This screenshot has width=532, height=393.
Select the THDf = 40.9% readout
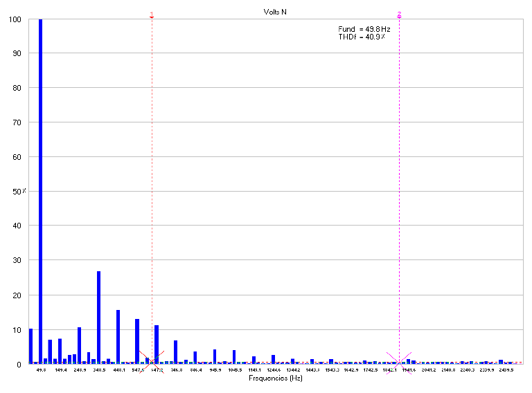point(361,37)
